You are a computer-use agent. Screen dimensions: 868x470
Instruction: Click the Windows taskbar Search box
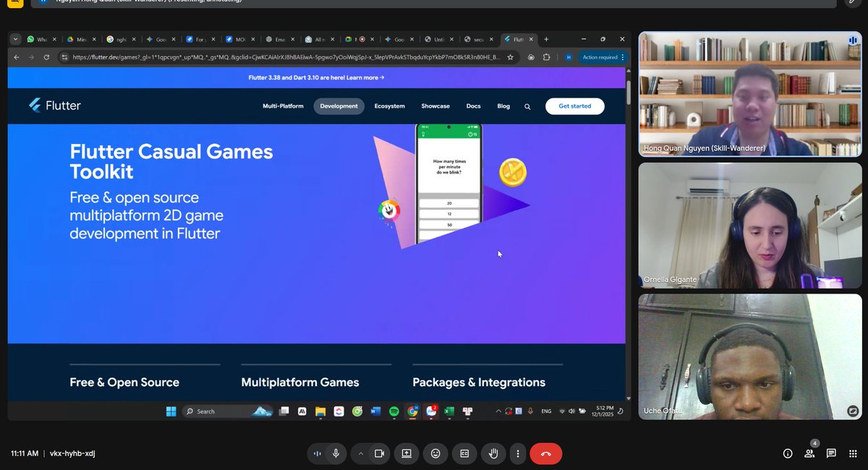tap(228, 411)
